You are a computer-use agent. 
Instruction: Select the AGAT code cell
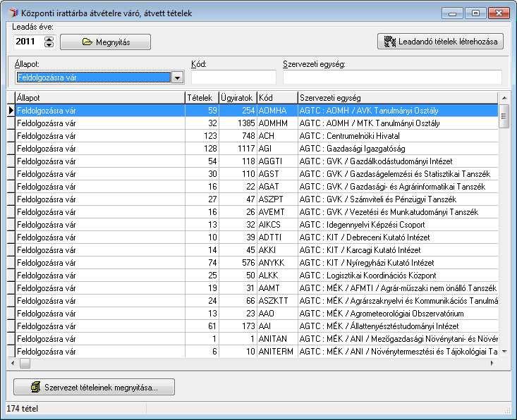(x=277, y=187)
